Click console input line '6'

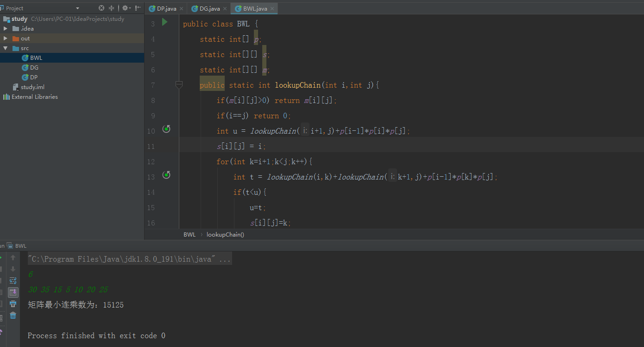click(30, 275)
